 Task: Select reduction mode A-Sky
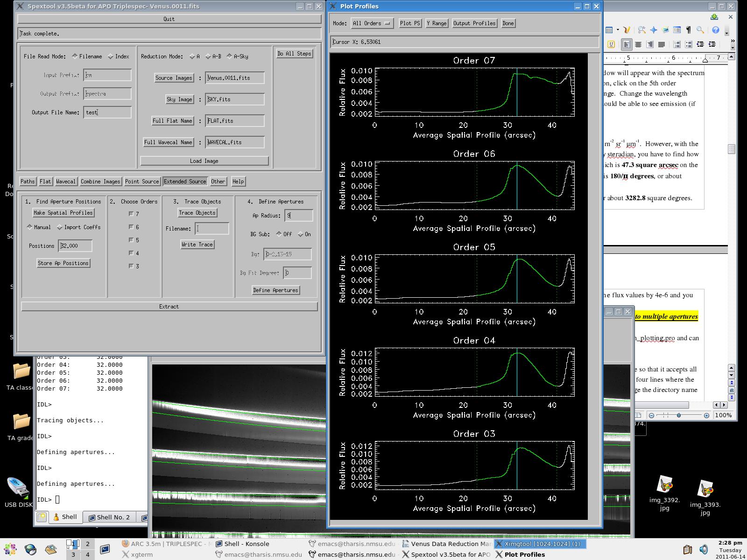coord(229,56)
